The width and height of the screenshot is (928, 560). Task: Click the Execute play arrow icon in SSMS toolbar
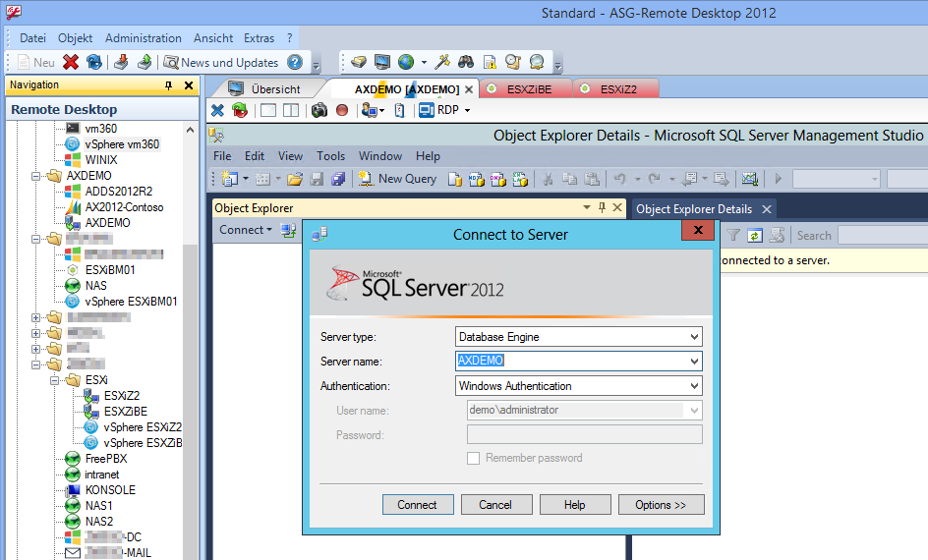tap(779, 179)
